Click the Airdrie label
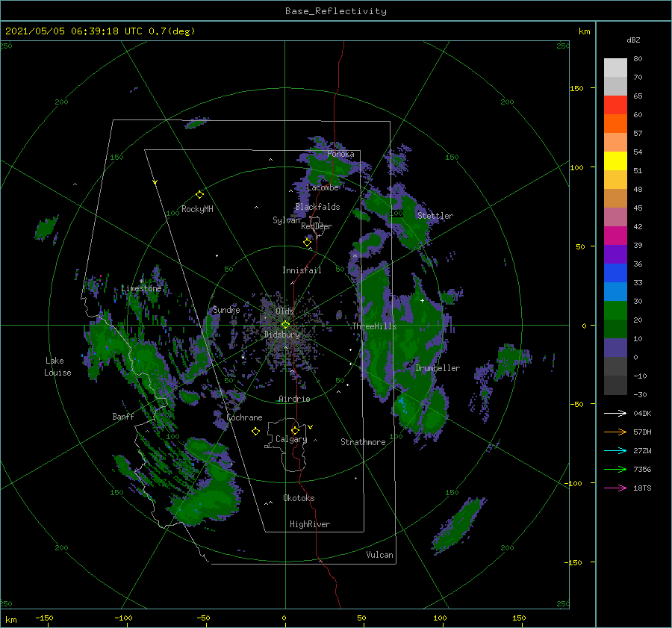Viewport: 672px width, 628px height. pyautogui.click(x=294, y=399)
